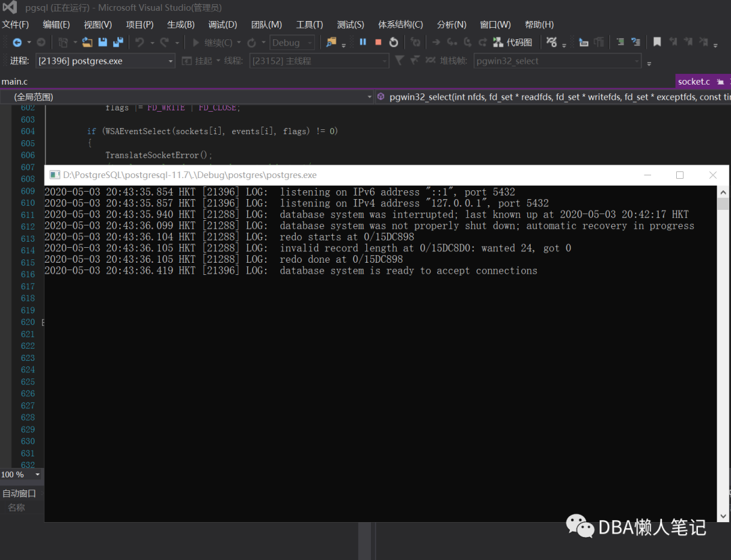
Task: Open the stack frame dropdown pgwin32_select
Action: pyautogui.click(x=557, y=61)
